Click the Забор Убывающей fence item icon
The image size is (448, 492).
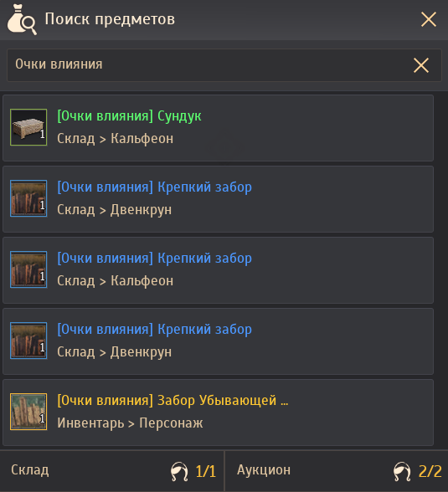[28, 412]
